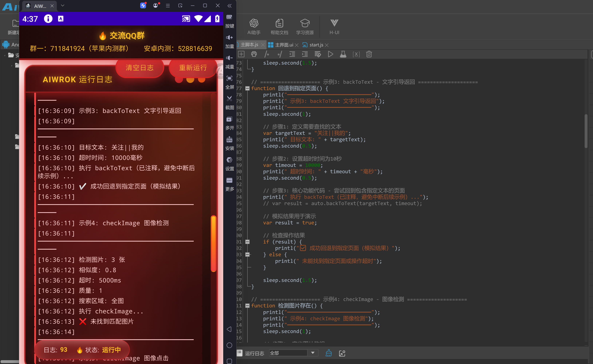
Task: Tap the Android back triangle button
Action: pos(229,329)
